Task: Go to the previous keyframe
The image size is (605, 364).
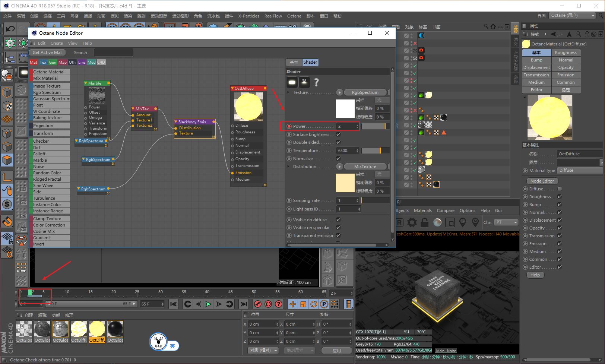Action: (188, 304)
